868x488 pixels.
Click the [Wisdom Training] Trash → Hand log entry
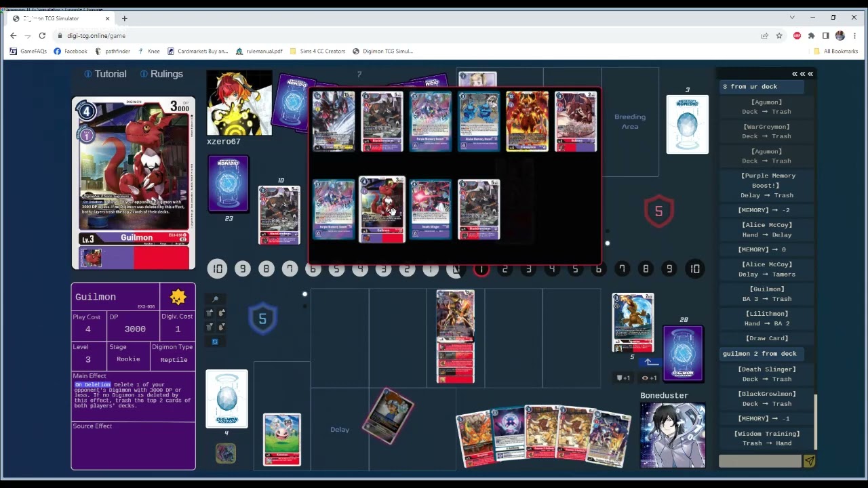pos(767,439)
